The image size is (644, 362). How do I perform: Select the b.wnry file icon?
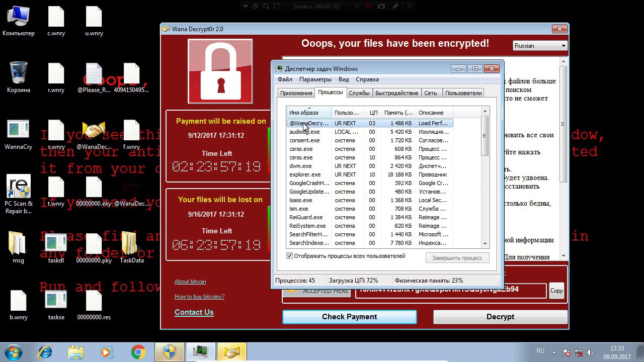tap(19, 305)
